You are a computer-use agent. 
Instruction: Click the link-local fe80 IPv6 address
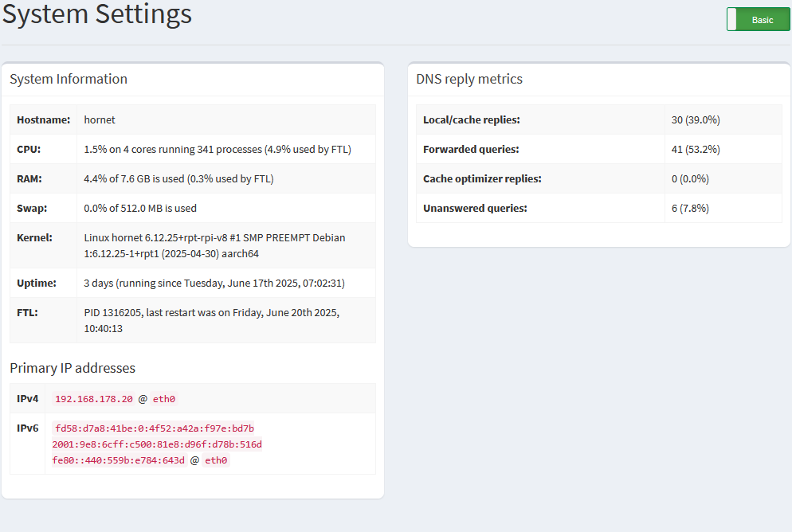119,460
